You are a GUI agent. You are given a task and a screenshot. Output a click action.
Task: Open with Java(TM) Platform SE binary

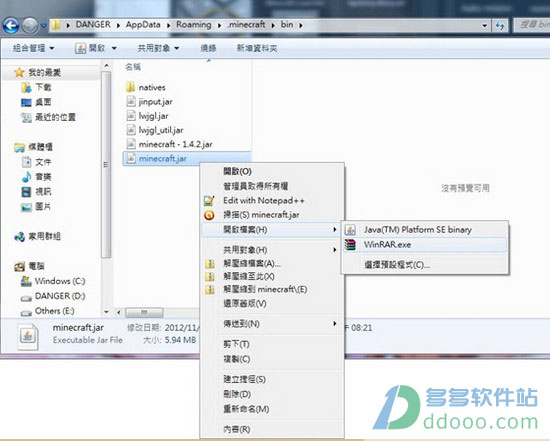click(425, 229)
